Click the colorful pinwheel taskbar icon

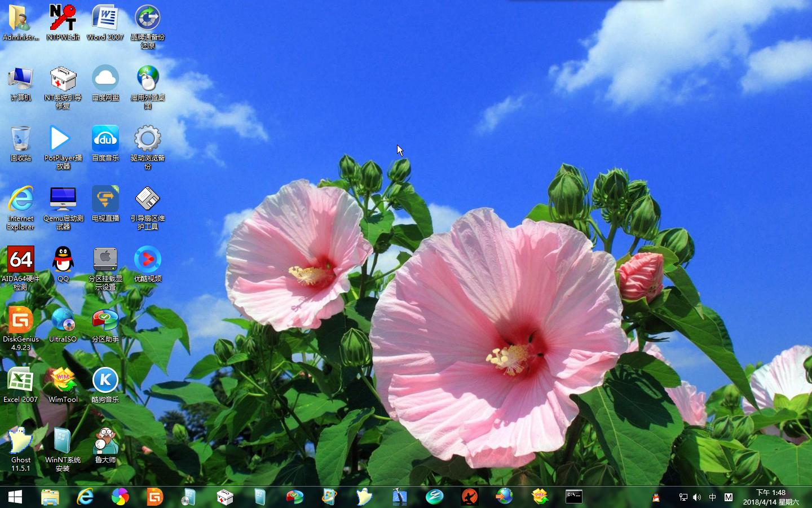[120, 497]
